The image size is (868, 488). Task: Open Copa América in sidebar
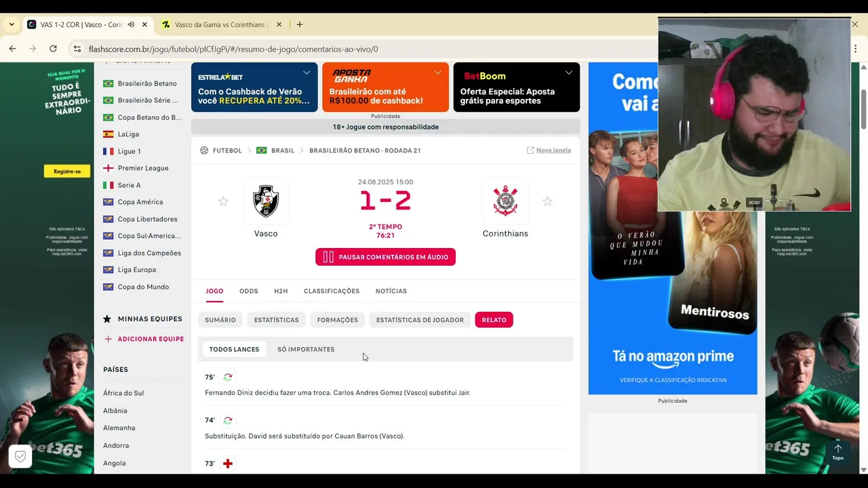(133, 202)
